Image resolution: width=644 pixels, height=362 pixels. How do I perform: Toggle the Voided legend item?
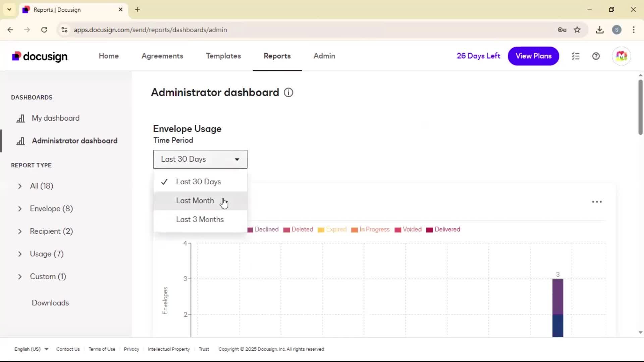point(408,230)
